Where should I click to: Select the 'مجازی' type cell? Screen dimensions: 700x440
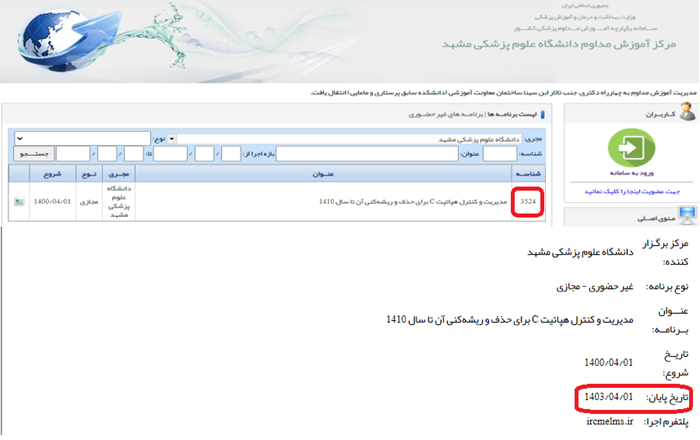coord(89,202)
